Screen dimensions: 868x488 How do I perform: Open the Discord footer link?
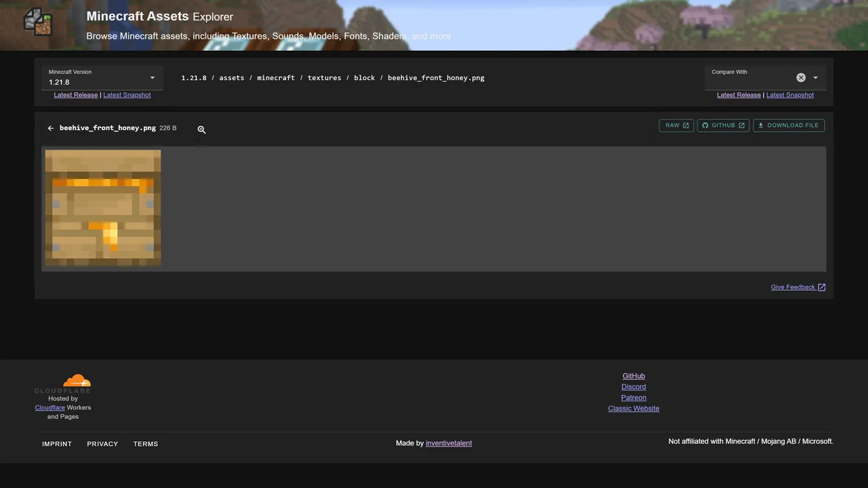633,387
